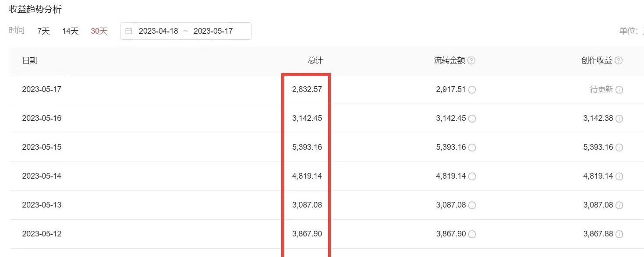Click the calendar icon in date range field
Screen dimensions: 644x257
[129, 31]
